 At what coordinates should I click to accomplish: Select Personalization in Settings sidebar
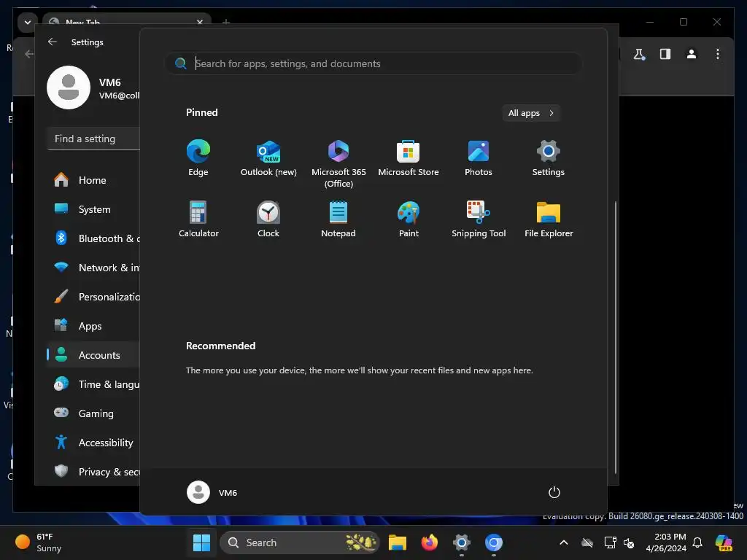click(x=93, y=297)
